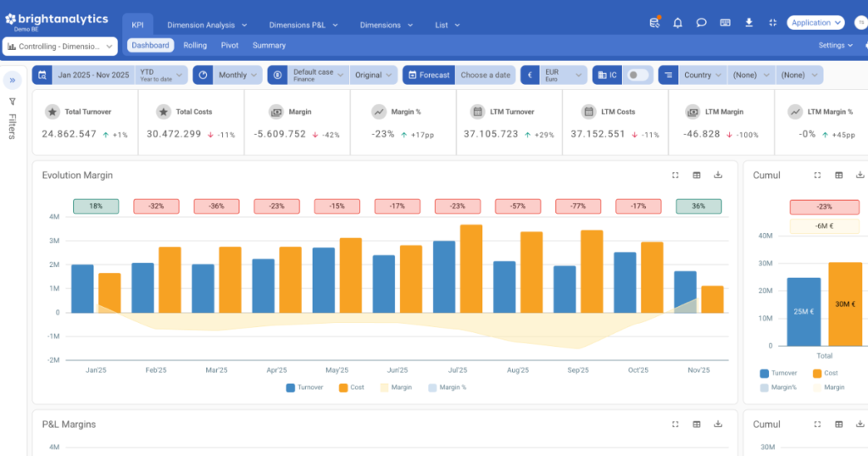The height and width of the screenshot is (456, 868).
Task: Click the keyboard shortcuts icon
Action: [x=725, y=23]
